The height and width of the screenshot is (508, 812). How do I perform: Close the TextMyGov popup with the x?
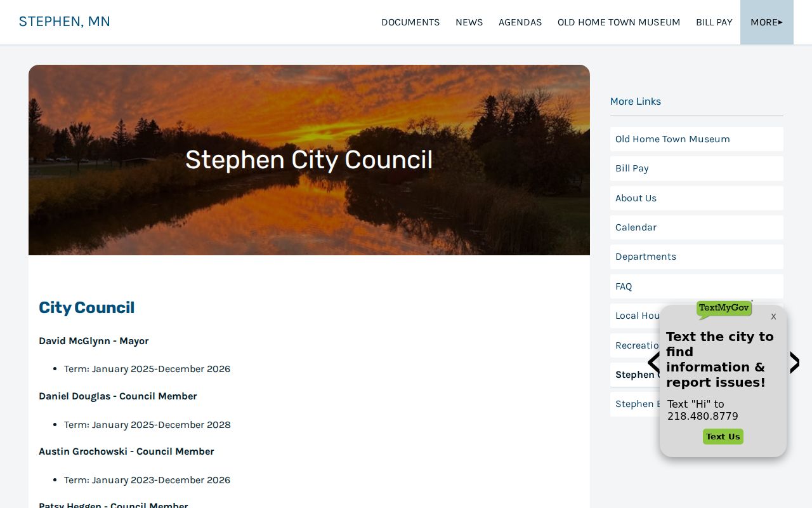click(773, 316)
